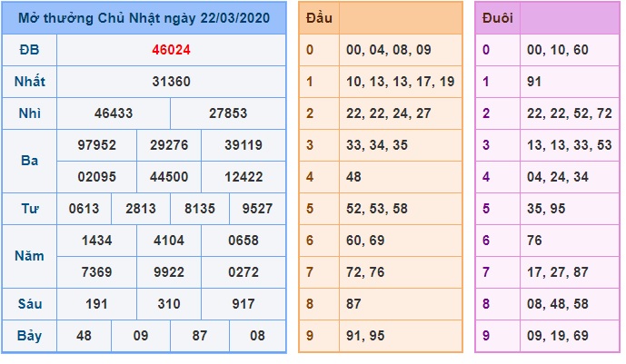Click the Đuôi values '08, 48, 58'
Image resolution: width=626 pixels, height=364 pixels.
point(558,304)
